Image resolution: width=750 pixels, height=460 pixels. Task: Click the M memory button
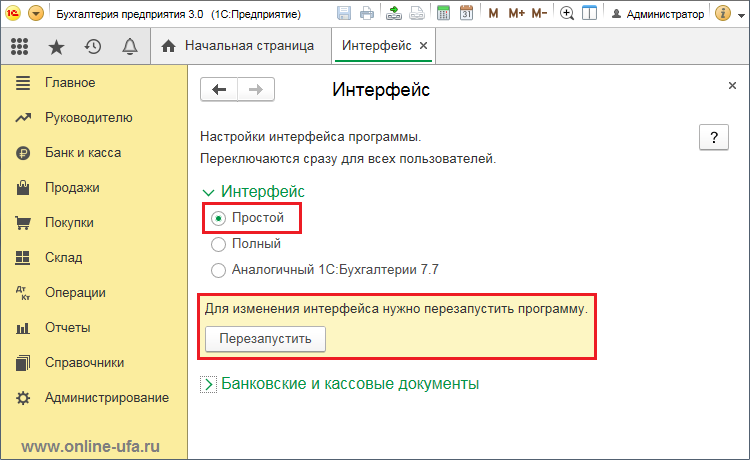pyautogui.click(x=493, y=13)
